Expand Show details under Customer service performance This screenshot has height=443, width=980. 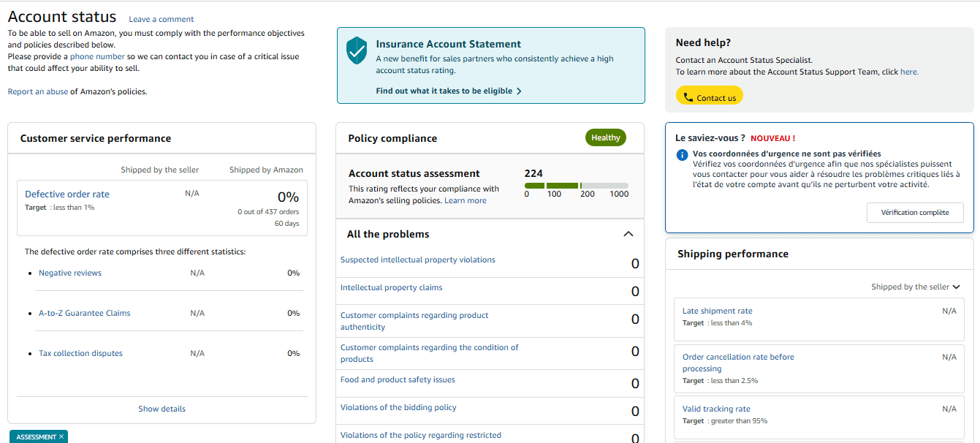coord(162,408)
